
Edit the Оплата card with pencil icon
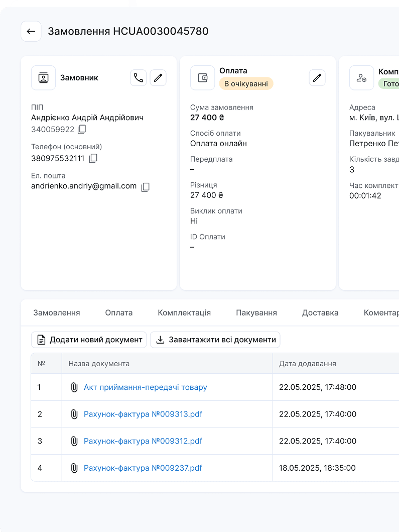click(x=317, y=78)
